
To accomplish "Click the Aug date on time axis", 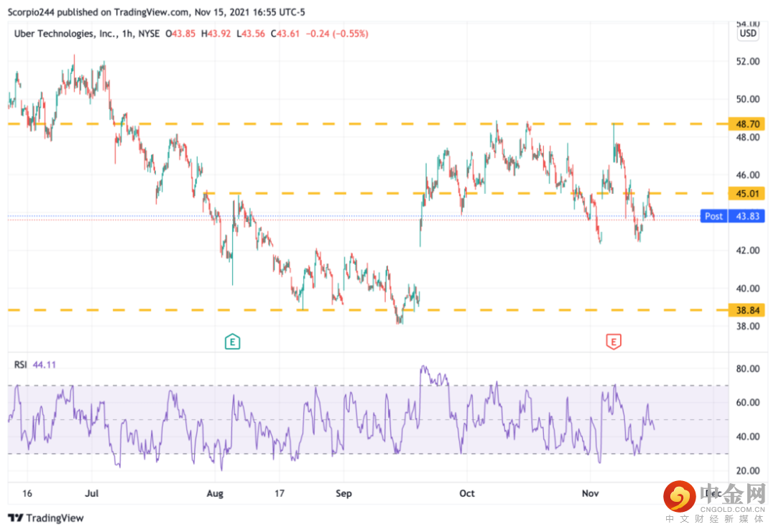I will click(215, 493).
